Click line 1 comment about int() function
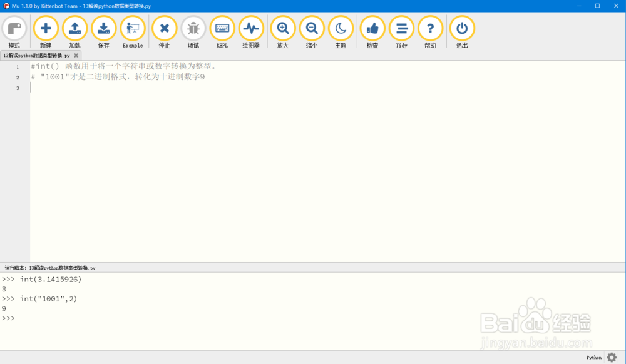Screen dimensions: 626x364 [123, 66]
